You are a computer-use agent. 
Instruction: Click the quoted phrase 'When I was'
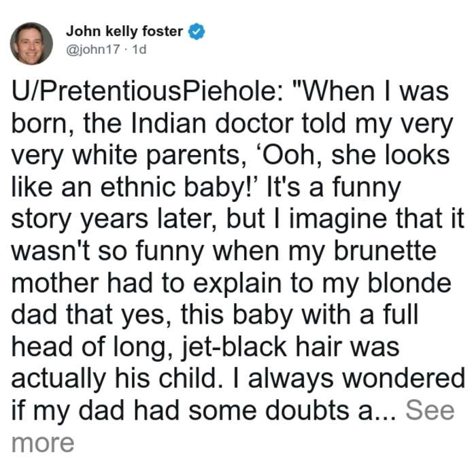tap(370, 91)
